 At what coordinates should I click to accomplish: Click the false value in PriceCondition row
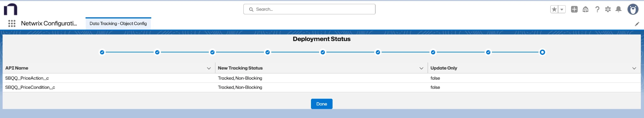[435, 87]
